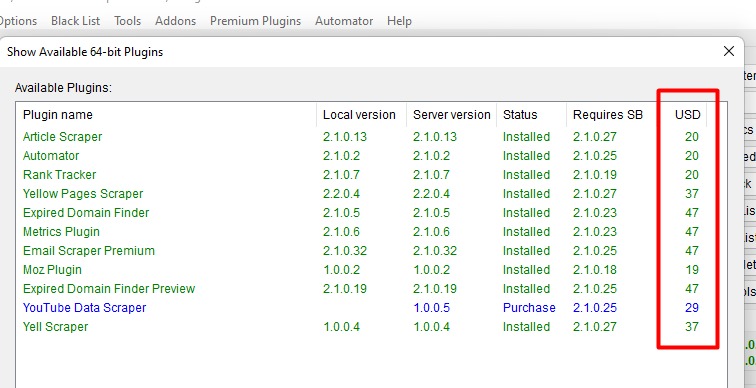The image size is (756, 388).
Task: Click the 29 USD price of YouTube Data Scraper
Action: point(691,308)
